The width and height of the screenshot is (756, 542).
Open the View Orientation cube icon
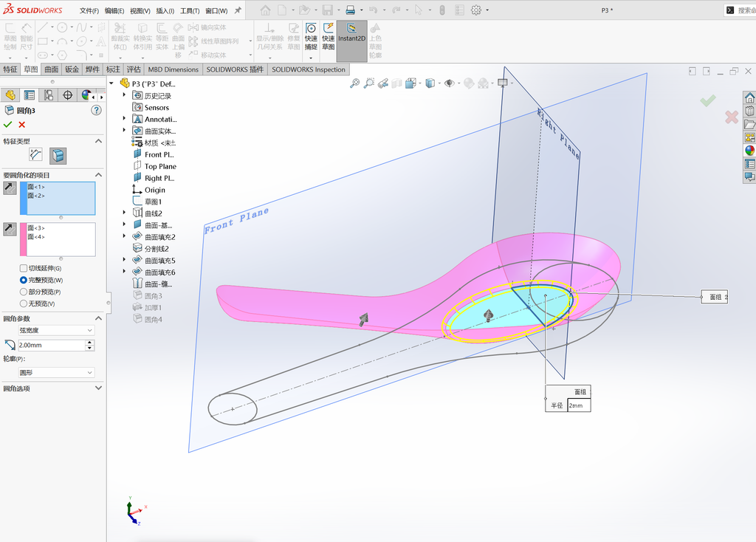(410, 83)
